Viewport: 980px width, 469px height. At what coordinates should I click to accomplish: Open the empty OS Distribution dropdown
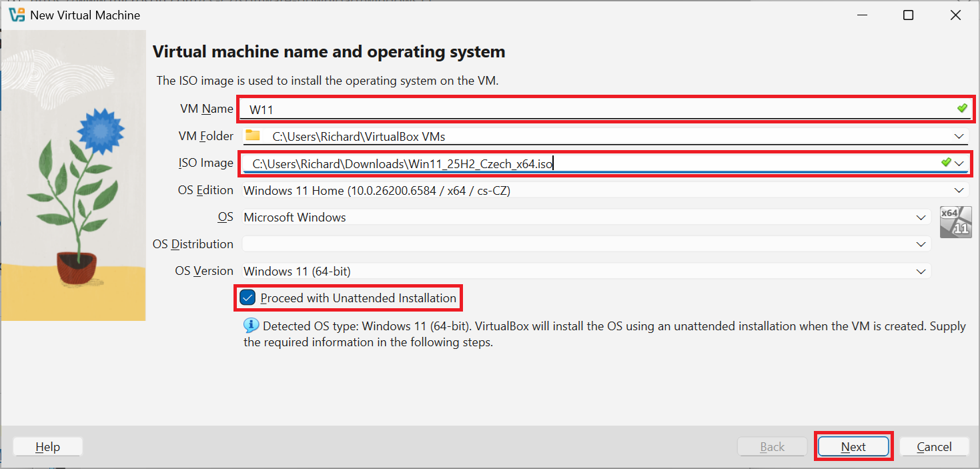click(921, 244)
